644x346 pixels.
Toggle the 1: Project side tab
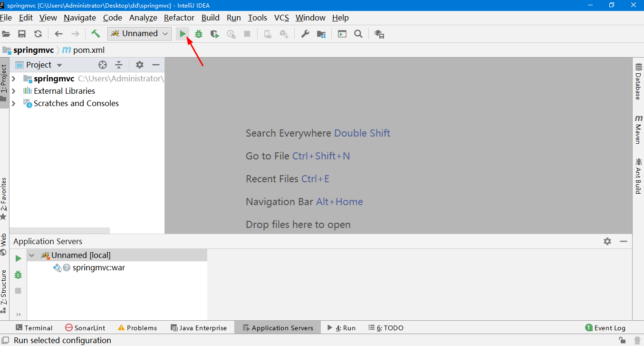[x=4, y=82]
